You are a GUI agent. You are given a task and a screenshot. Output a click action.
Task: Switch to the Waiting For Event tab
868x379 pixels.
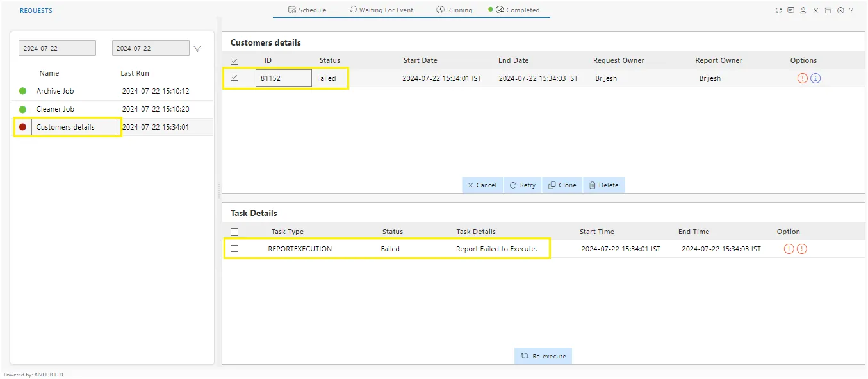pyautogui.click(x=381, y=10)
